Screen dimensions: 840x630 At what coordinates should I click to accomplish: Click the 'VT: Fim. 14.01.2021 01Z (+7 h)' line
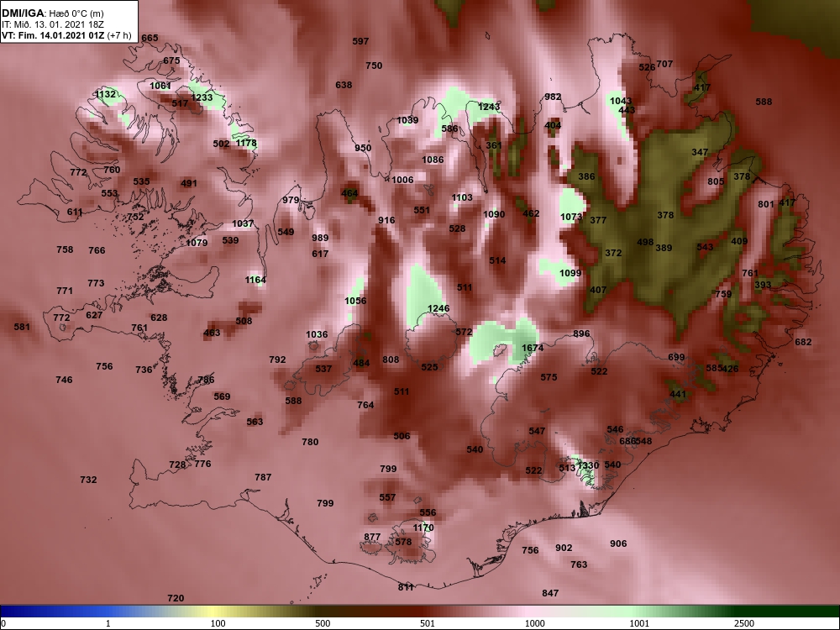(66, 35)
